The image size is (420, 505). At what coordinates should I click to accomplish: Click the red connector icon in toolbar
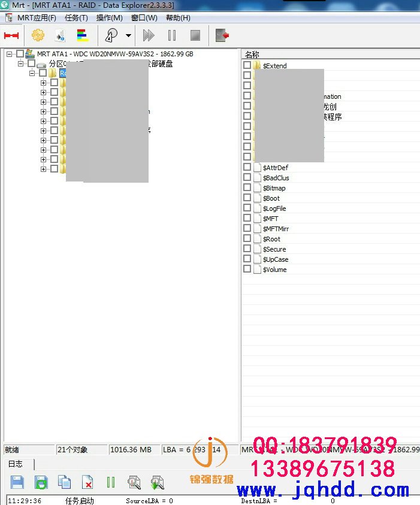pyautogui.click(x=11, y=35)
